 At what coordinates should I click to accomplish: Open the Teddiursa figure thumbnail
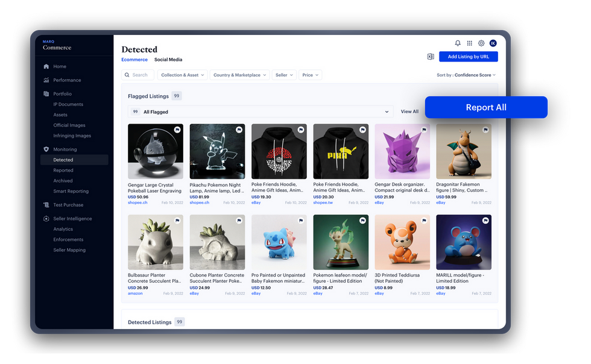pos(402,242)
